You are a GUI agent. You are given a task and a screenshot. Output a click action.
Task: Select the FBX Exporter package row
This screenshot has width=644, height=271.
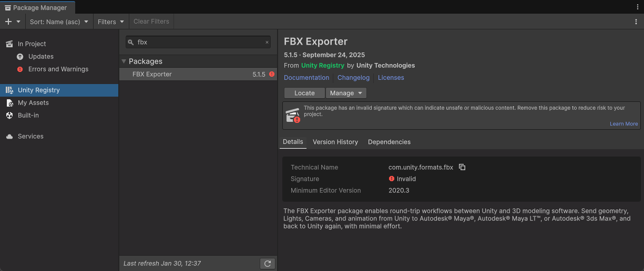[198, 74]
